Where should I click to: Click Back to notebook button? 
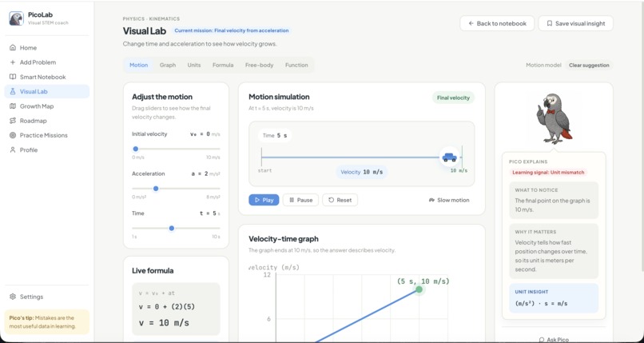click(497, 23)
